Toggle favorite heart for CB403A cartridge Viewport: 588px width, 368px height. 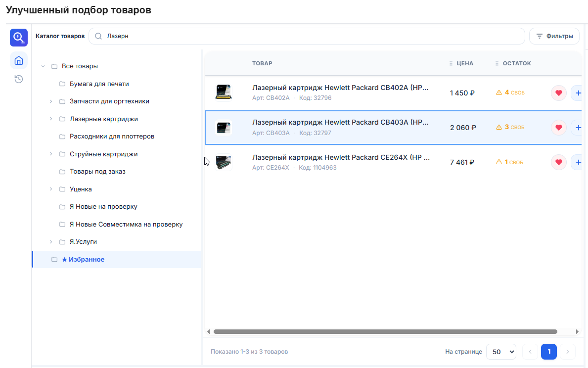[x=558, y=128]
